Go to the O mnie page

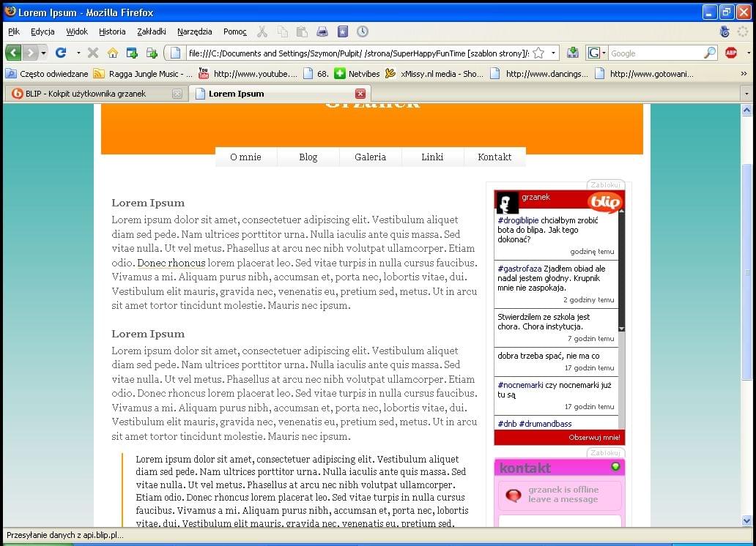246,157
